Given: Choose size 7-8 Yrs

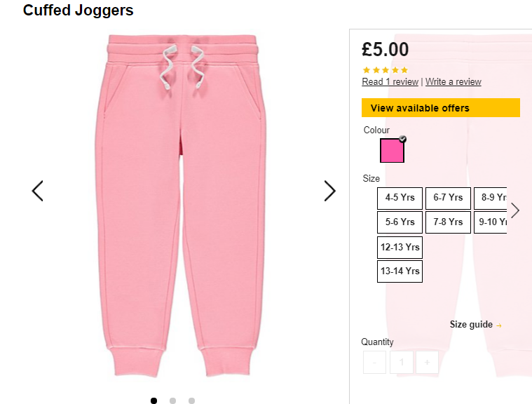Looking at the screenshot, I should 448,222.
